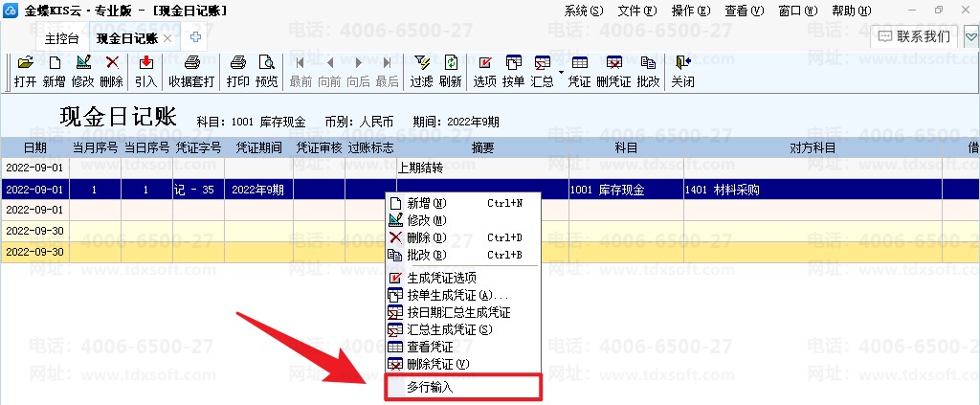Click the 1401 材料采购 cell
Viewport: 980px width, 405px height.
pos(813,190)
